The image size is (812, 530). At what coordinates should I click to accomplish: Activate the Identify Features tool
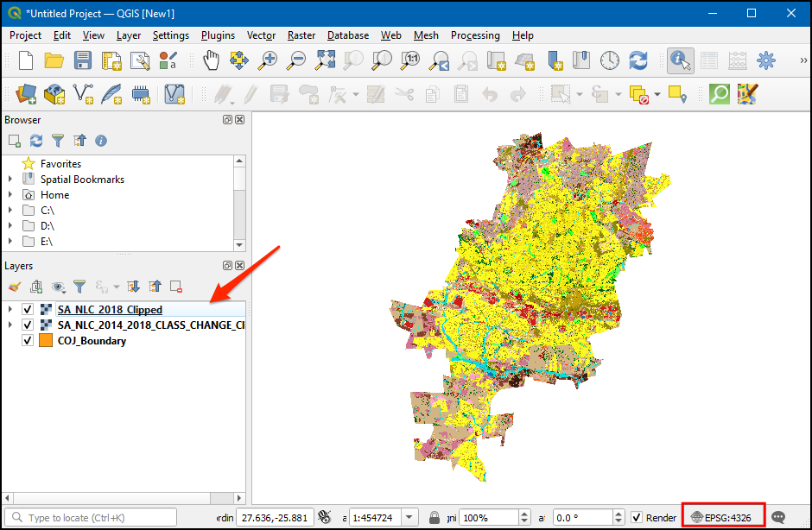681,60
